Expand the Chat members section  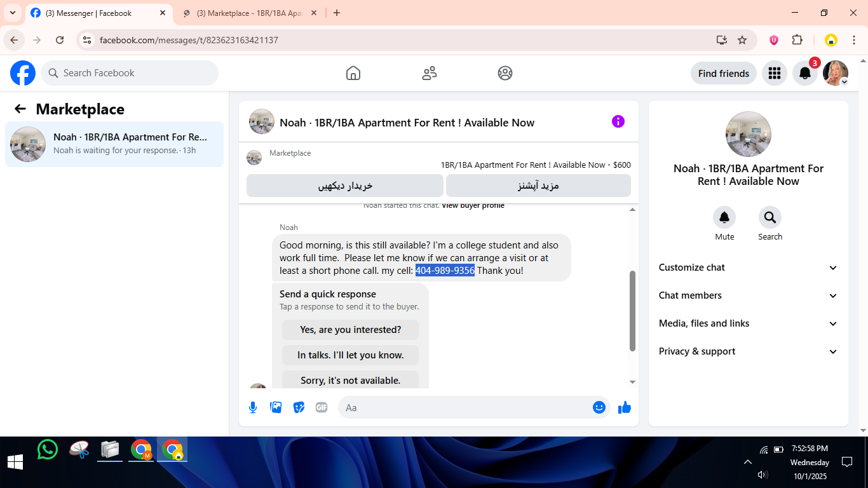pos(748,295)
